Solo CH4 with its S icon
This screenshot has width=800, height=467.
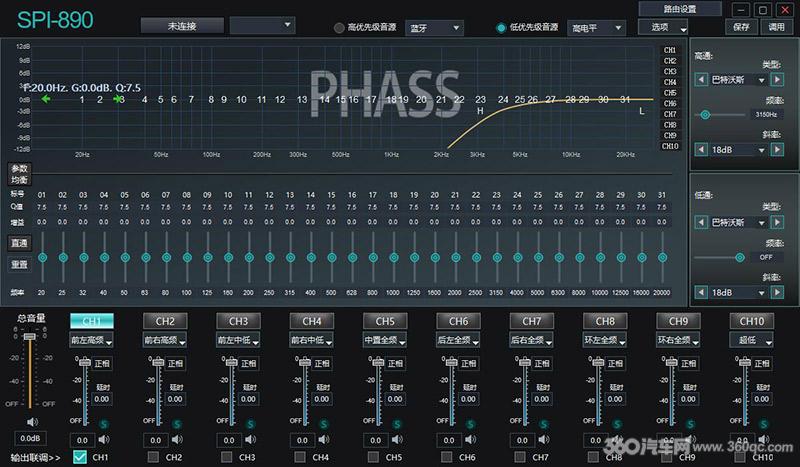[x=324, y=424]
